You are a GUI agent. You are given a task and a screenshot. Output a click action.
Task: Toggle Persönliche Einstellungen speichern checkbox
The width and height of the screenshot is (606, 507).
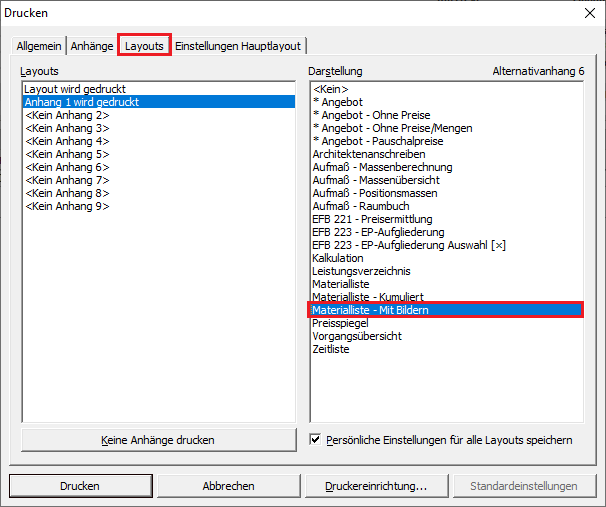(316, 439)
